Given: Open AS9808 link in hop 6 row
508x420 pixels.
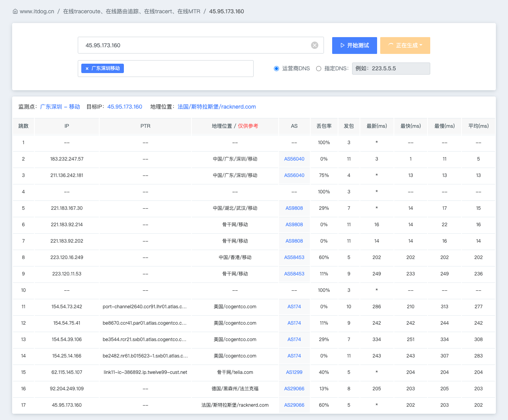Looking at the screenshot, I should (x=294, y=225).
